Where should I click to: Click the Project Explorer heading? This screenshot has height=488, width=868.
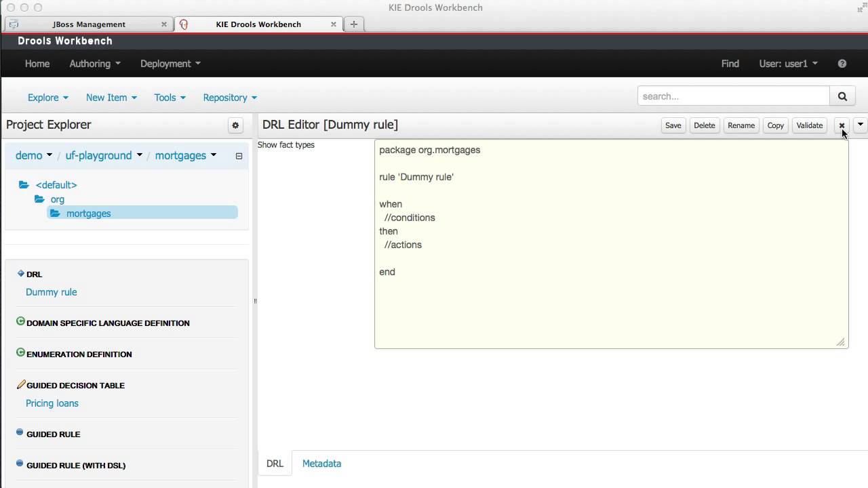(49, 125)
